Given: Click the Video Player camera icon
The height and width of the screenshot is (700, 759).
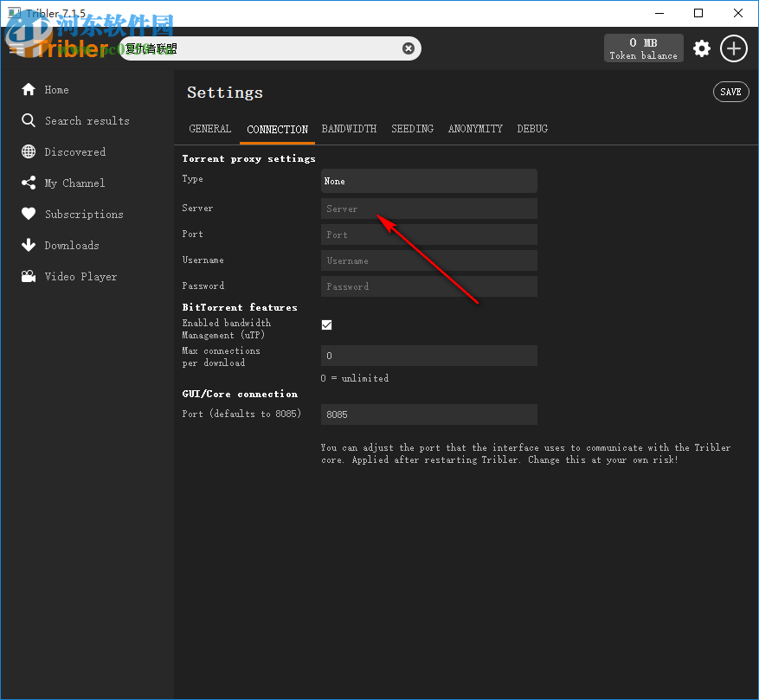Looking at the screenshot, I should 29,276.
